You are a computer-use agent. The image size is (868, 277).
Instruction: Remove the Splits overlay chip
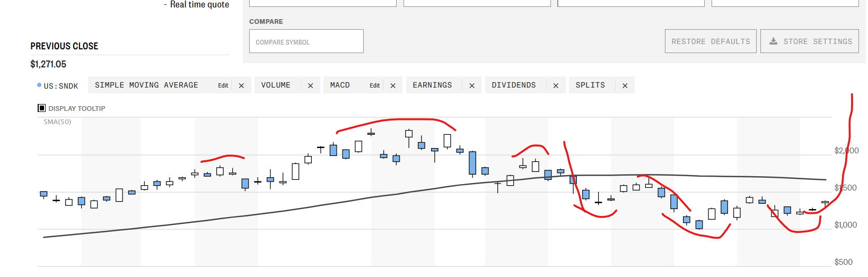(625, 85)
